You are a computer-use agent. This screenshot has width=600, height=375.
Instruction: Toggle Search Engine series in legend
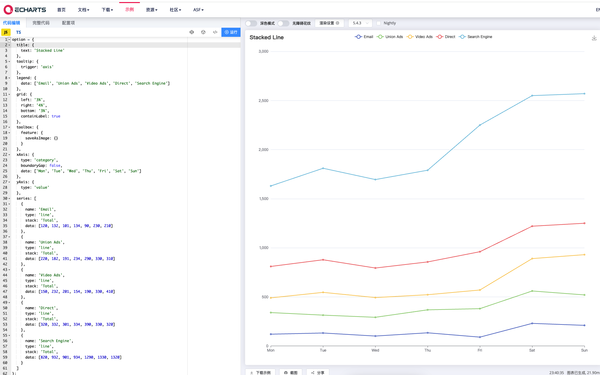476,37
